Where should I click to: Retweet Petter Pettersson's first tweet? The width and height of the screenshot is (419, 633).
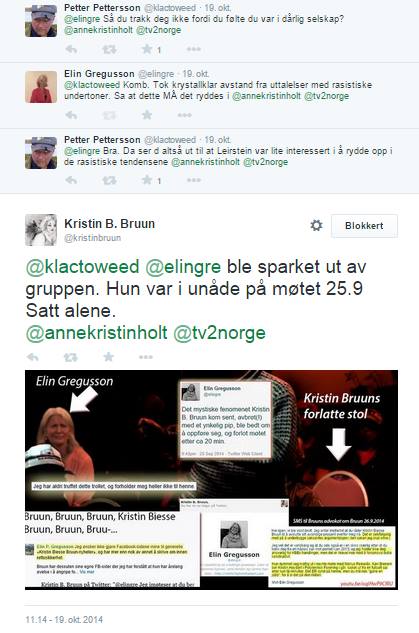coord(109,49)
